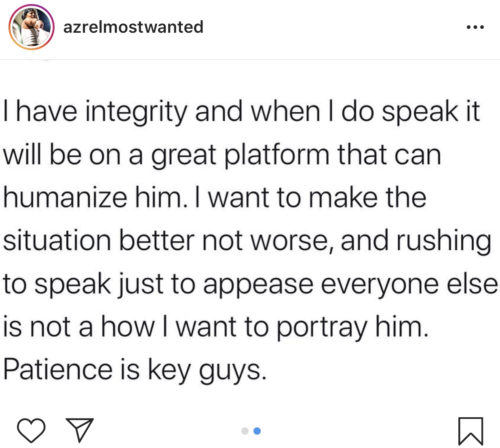
Task: Click the words "everyone else" in post
Action: coord(409,284)
